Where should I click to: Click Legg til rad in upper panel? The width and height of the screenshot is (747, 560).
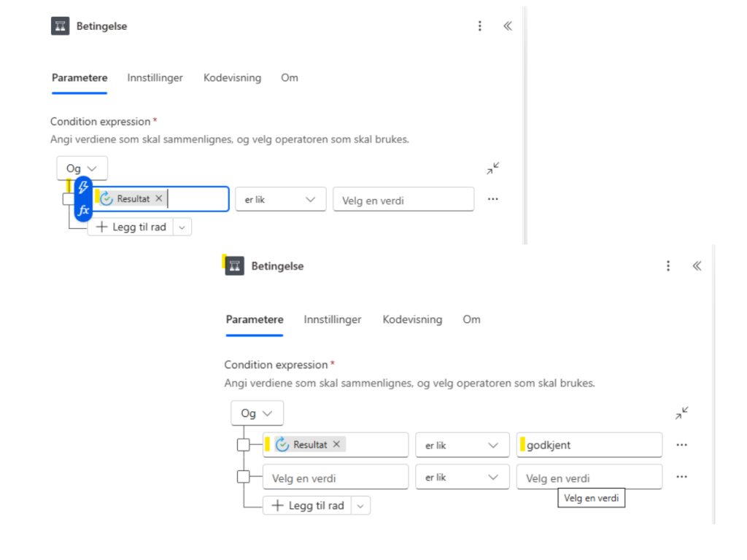(x=131, y=227)
